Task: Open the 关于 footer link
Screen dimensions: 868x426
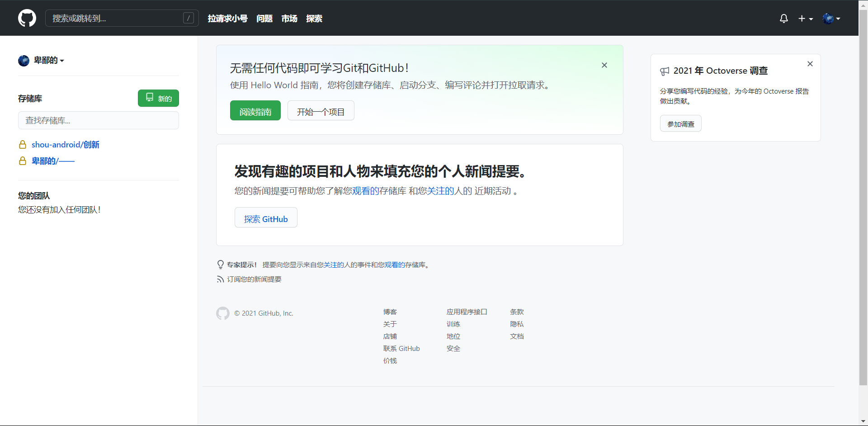Action: pos(390,324)
